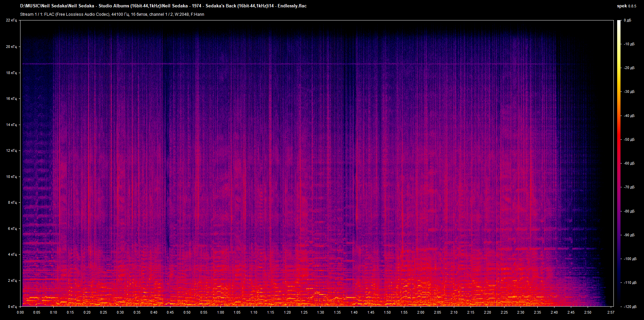Screen dimensions: 644x320
Task: Click the 0:55 time axis label
Action: [x=204, y=313]
